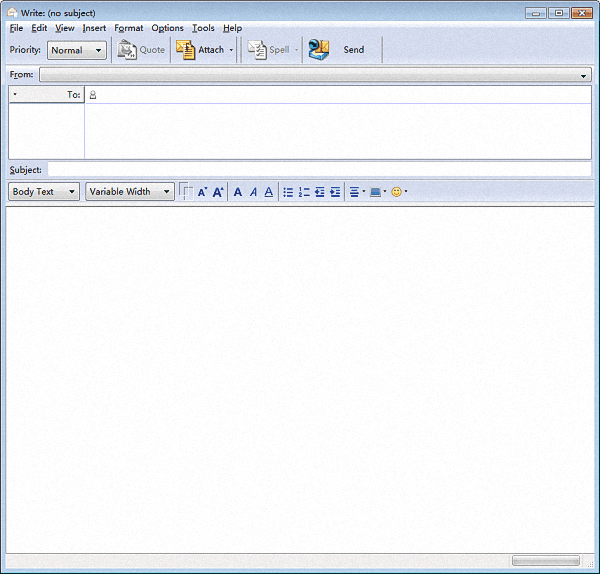Open the Insert menu

pos(94,28)
